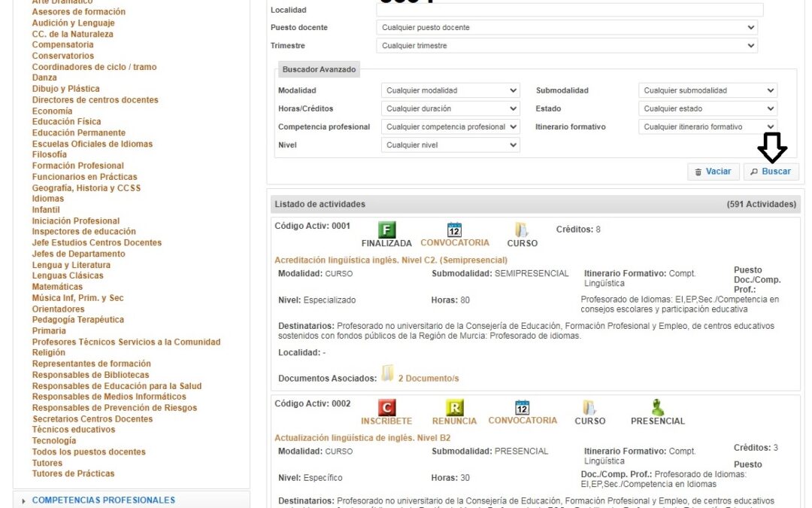Click the Buscar search button
This screenshot has height=508, width=812.
coord(771,172)
